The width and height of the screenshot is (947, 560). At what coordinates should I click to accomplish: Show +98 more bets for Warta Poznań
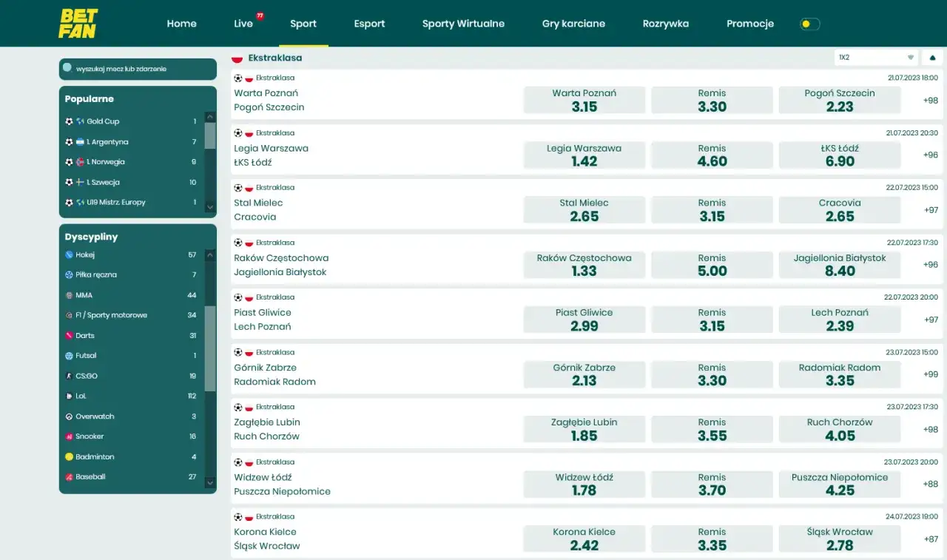930,101
